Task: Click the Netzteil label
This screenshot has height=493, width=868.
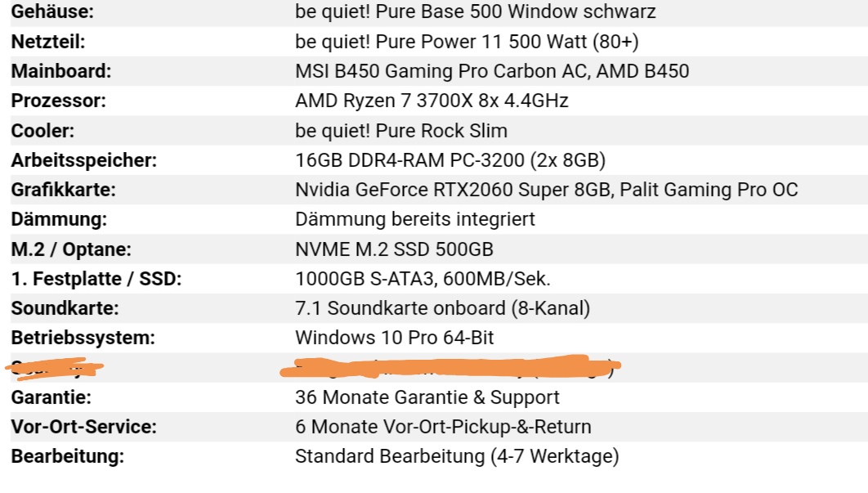Action: 48,42
